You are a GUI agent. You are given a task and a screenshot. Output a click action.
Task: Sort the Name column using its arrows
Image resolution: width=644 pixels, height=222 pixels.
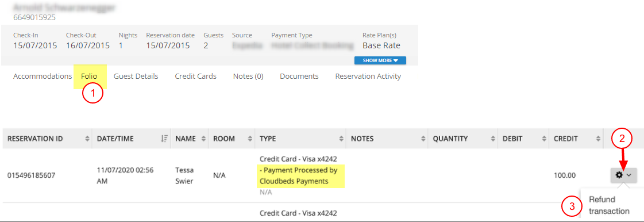coord(203,139)
